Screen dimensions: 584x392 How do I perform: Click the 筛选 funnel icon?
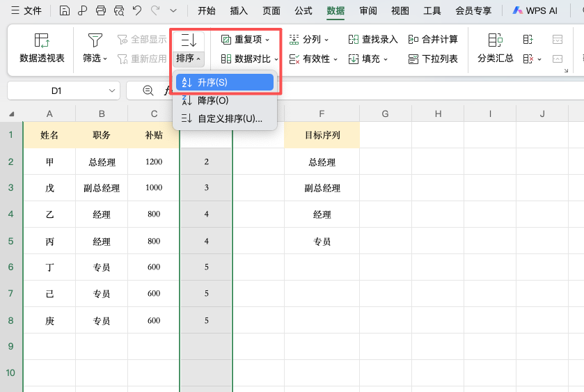tap(95, 40)
